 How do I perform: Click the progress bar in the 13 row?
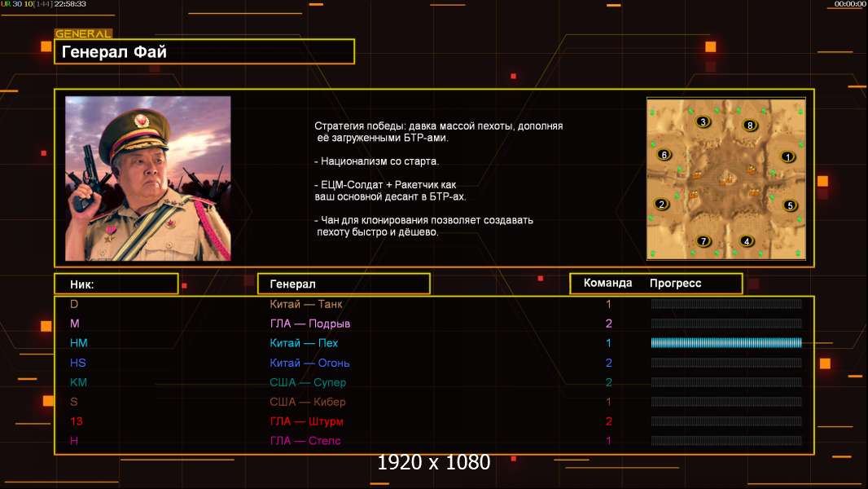pyautogui.click(x=726, y=421)
